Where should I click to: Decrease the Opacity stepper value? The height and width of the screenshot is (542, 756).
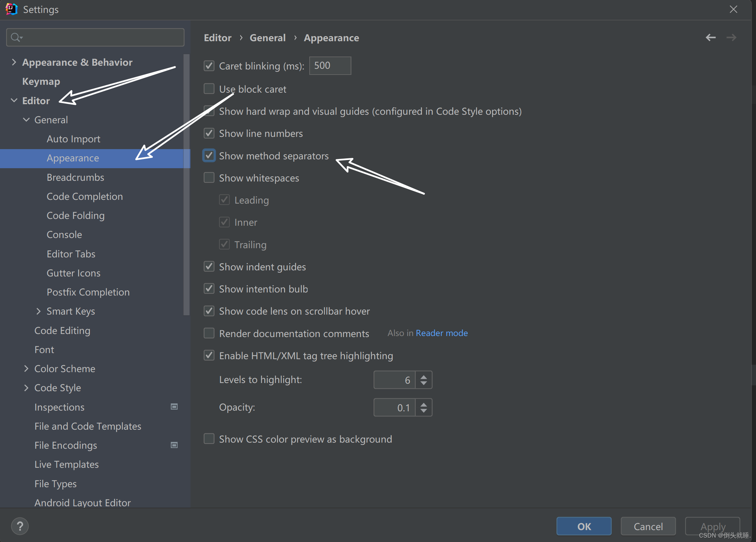pos(424,411)
